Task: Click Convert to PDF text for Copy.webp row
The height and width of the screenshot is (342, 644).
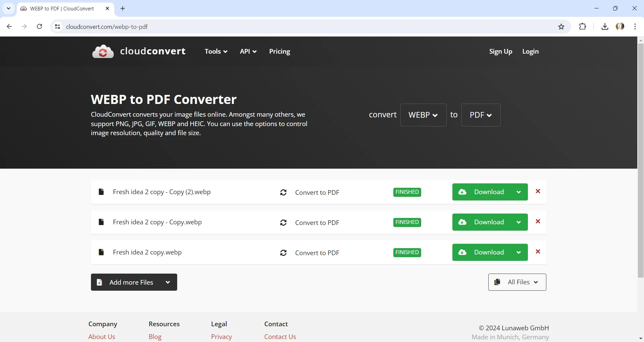Action: point(317,223)
